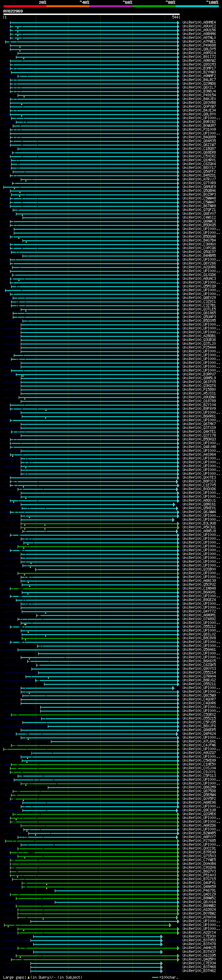The height and width of the screenshot is (980, 222).
Task: Click the query end position 544
Action: (x=175, y=17)
